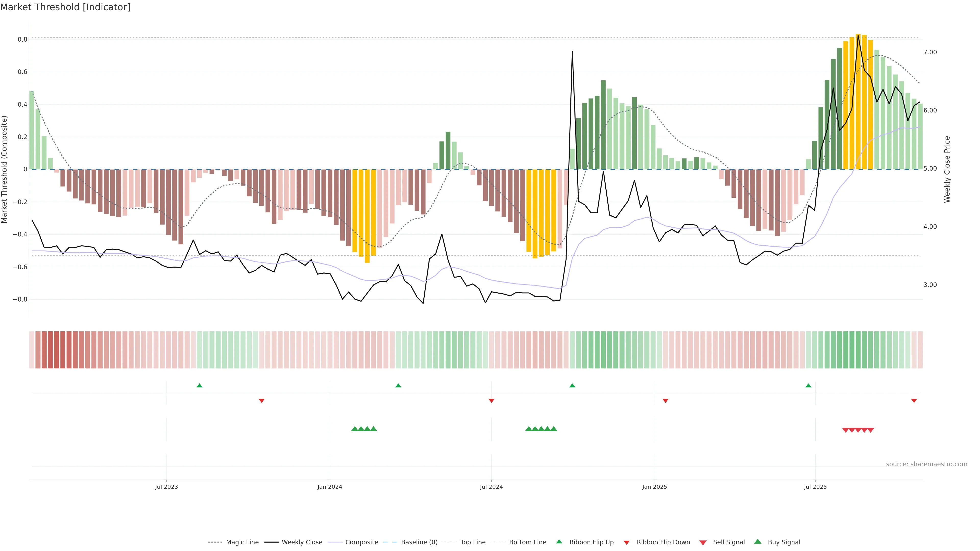Screen dimensions: 980x551
Task: Click the darkest red ribbon segment at far left
Action: click(57, 349)
